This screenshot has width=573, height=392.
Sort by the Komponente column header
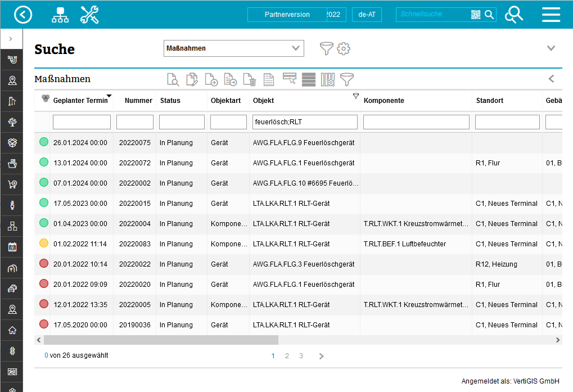pyautogui.click(x=383, y=101)
